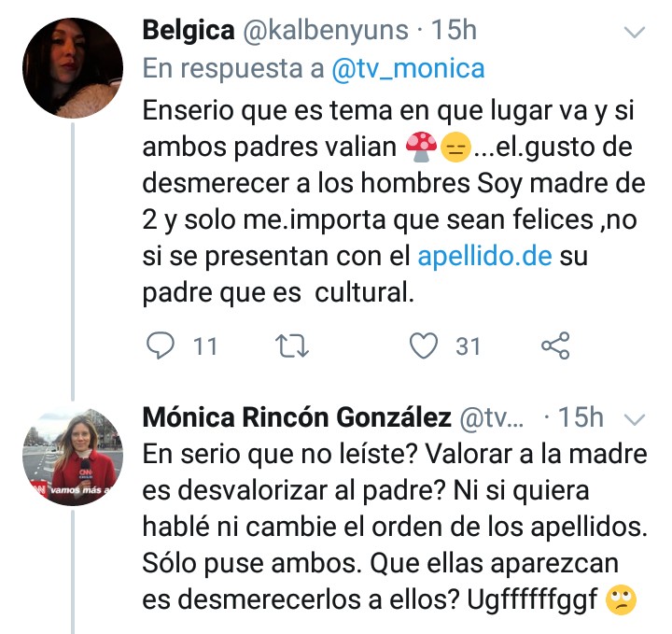Screen dimensions: 672x634
Task: Click the mushroom emoji in Belgica's tweet
Action: tap(421, 145)
